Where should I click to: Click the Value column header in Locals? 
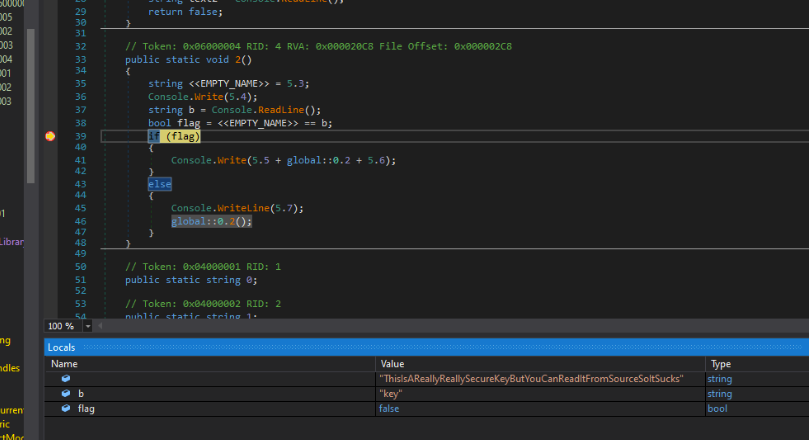coord(392,364)
